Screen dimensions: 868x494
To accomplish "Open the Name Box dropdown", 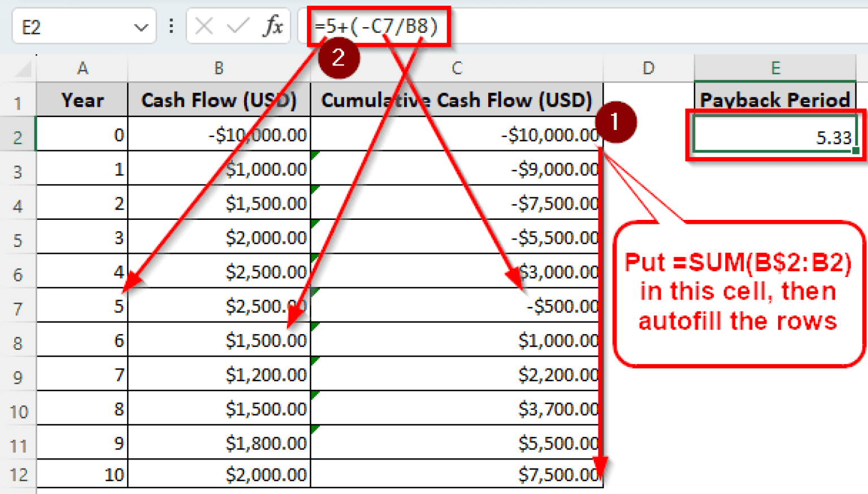I will (x=142, y=27).
